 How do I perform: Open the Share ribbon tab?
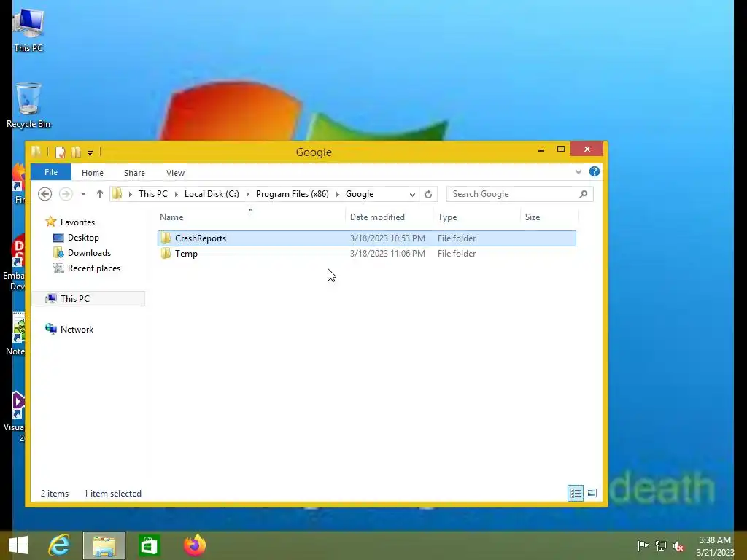134,173
